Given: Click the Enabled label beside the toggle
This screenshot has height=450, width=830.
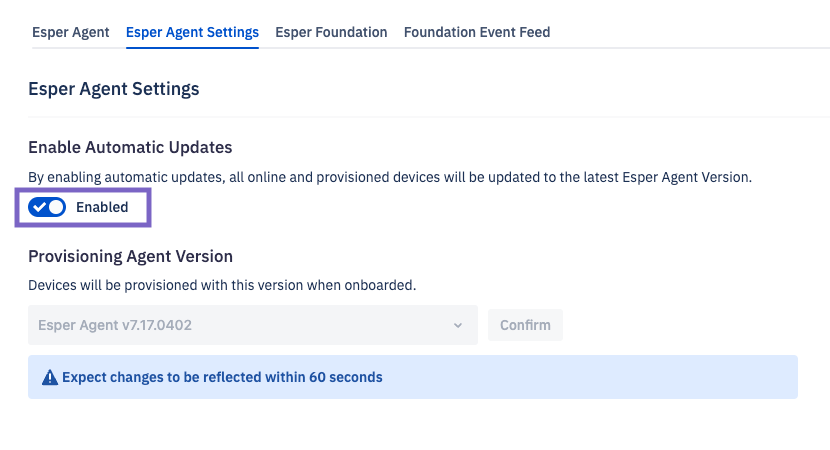Looking at the screenshot, I should click(x=102, y=207).
